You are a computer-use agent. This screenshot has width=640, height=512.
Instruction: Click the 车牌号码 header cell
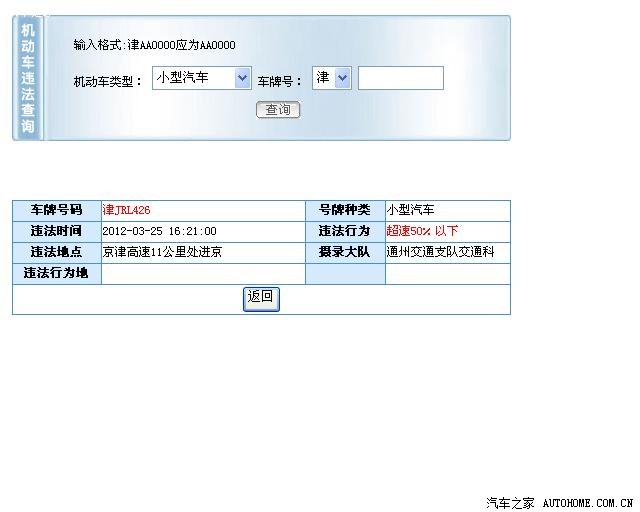click(57, 211)
